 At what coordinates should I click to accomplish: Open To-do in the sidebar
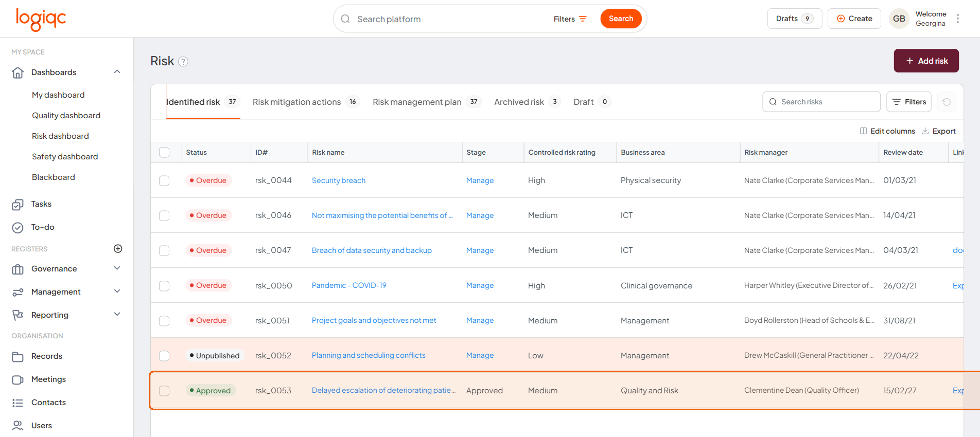pyautogui.click(x=43, y=227)
